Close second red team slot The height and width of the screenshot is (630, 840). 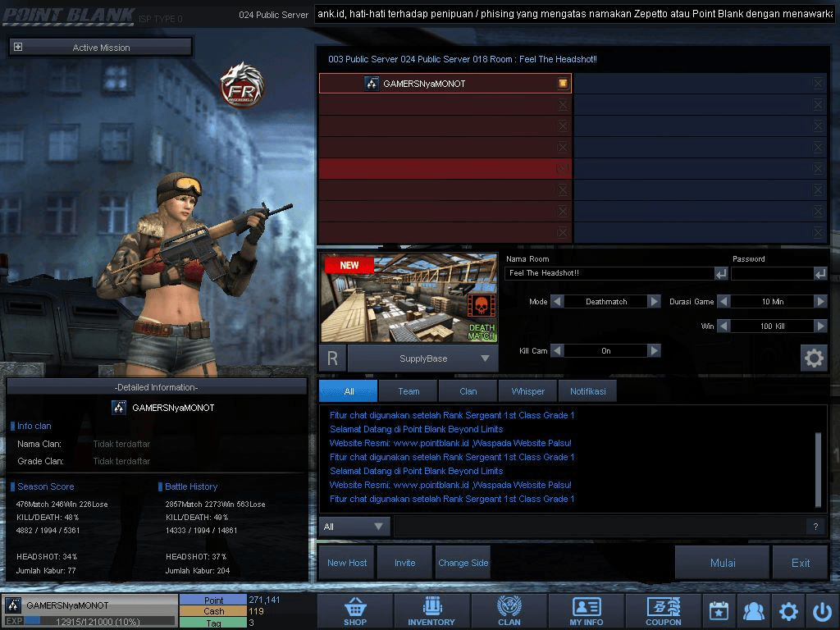[563, 104]
